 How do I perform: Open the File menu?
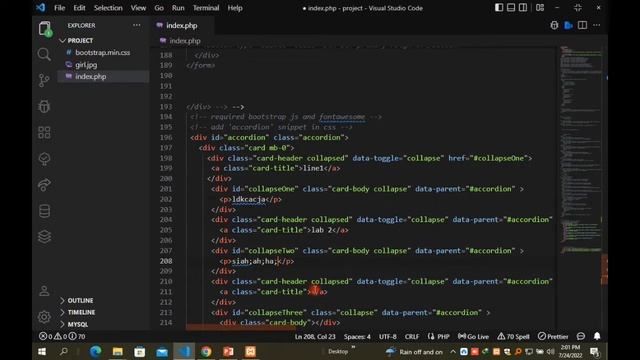click(x=60, y=8)
